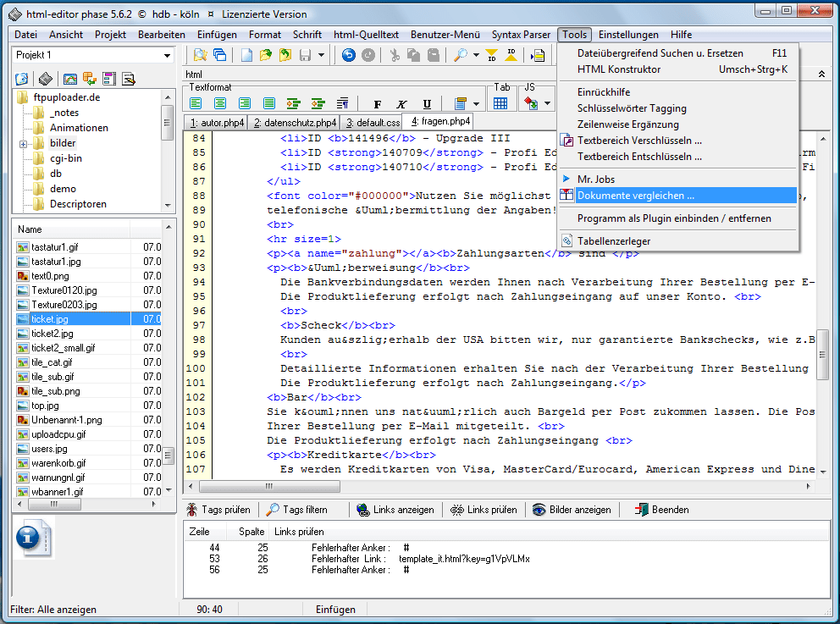Open dropdown arrow next to search magnifier
Viewport: 840px width, 624px height.
476,55
